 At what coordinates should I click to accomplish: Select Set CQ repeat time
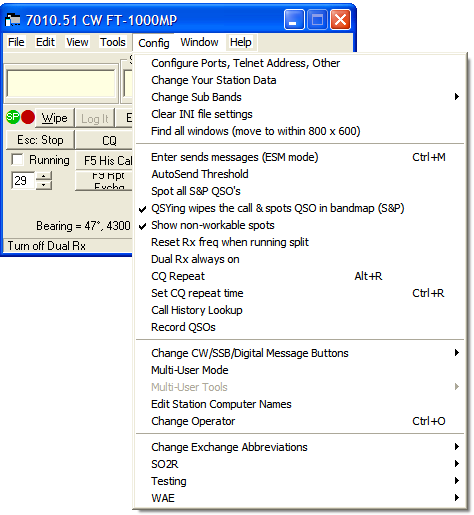300,293
